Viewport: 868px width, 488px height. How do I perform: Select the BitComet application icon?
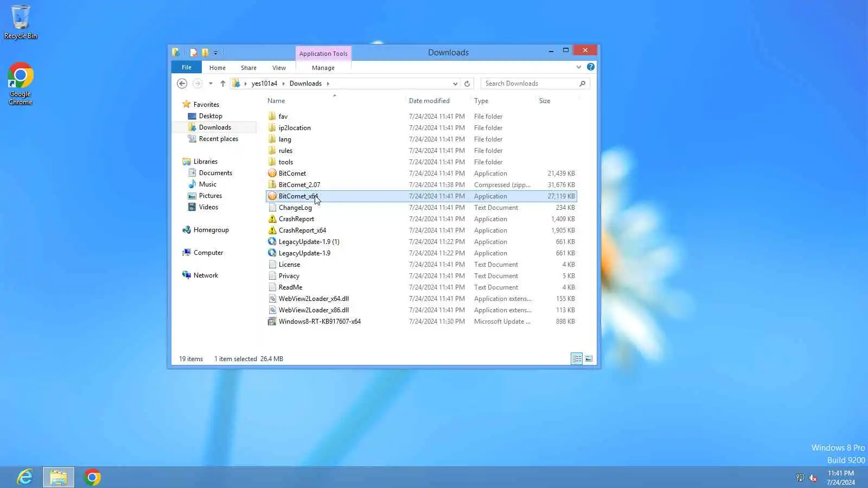[x=272, y=174]
